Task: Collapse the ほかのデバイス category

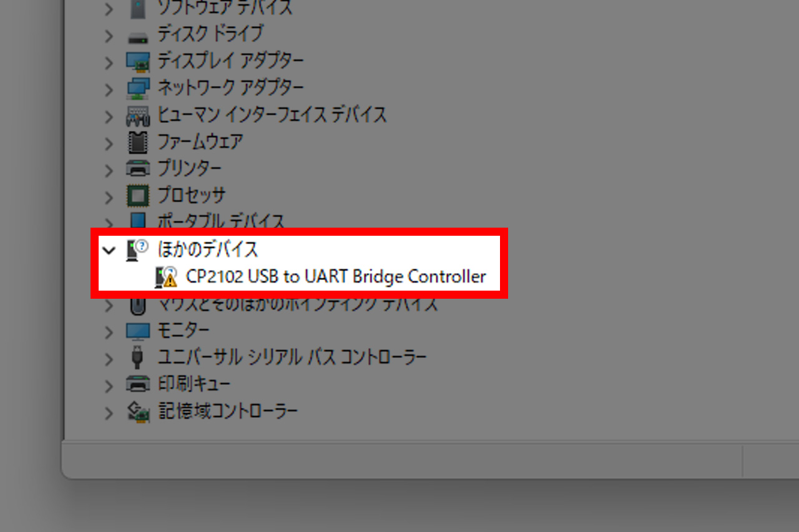Action: tap(109, 250)
